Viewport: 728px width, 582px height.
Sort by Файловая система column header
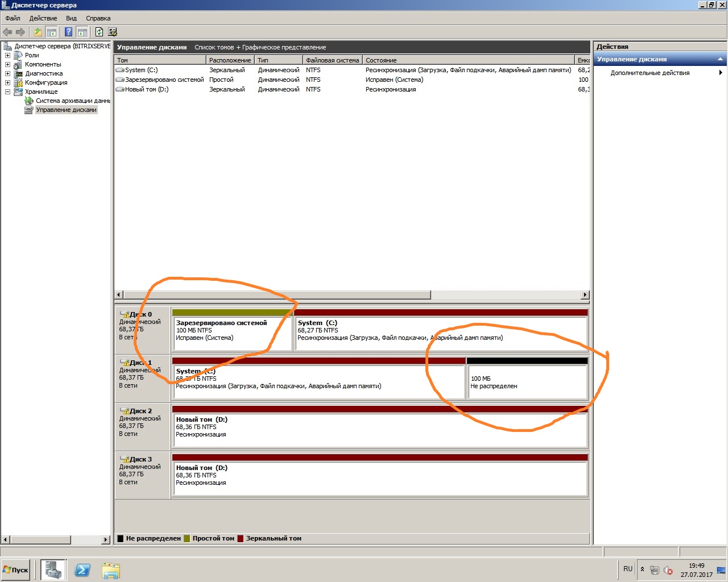333,60
